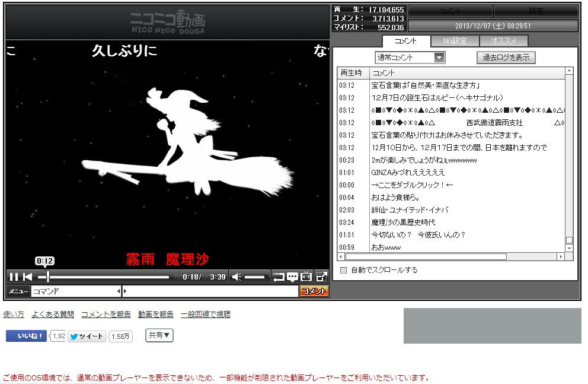The height and width of the screenshot is (384, 588).
Task: Click the seek bar handle
Action: click(x=47, y=277)
